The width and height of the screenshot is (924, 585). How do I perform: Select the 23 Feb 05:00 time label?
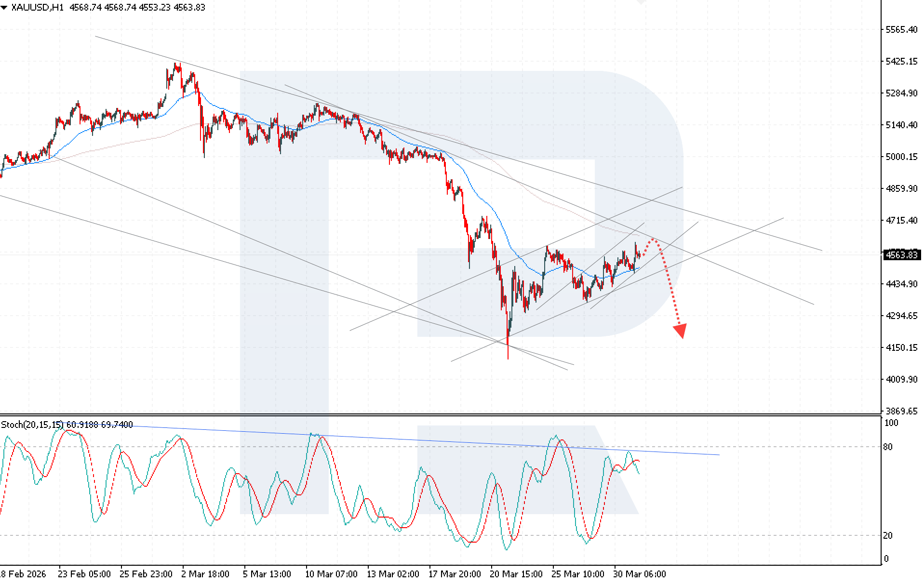(84, 574)
